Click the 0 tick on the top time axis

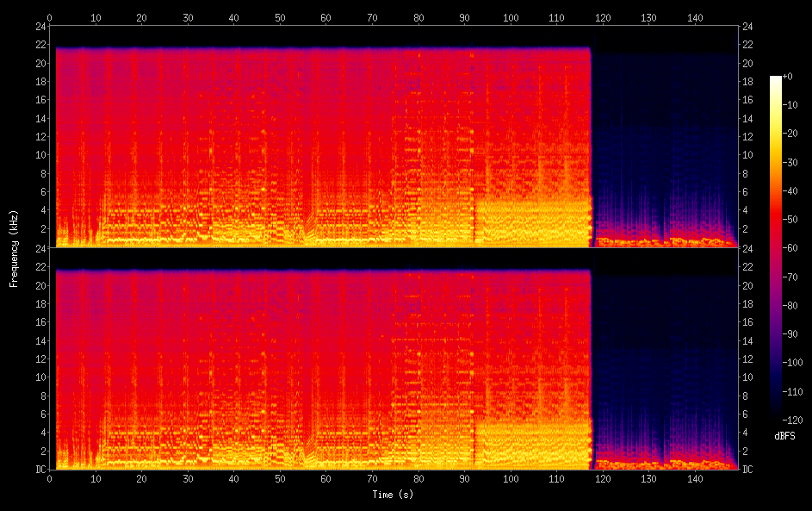[x=50, y=17]
